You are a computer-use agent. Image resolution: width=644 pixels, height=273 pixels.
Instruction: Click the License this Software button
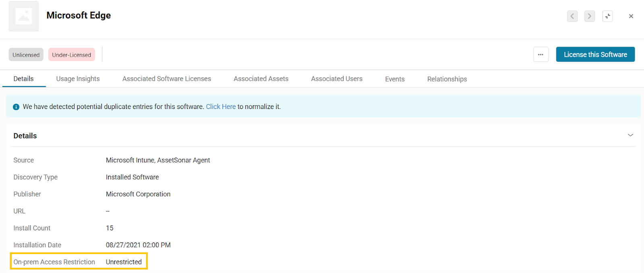(x=595, y=54)
